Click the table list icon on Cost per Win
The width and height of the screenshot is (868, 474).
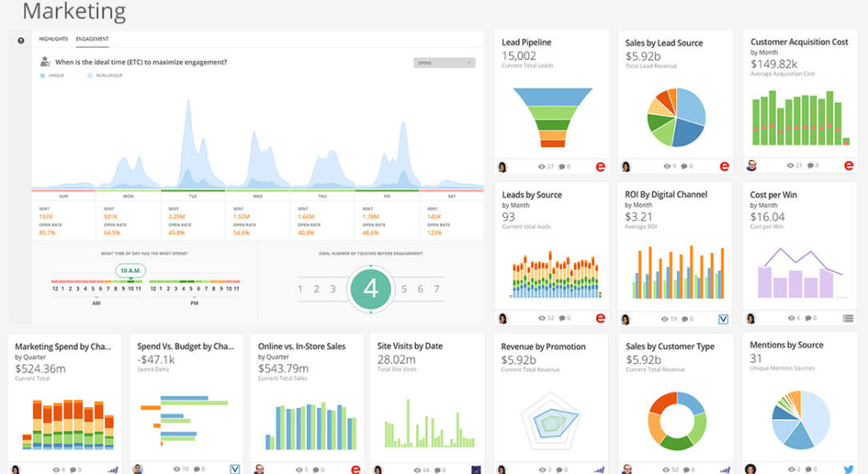pyautogui.click(x=847, y=318)
